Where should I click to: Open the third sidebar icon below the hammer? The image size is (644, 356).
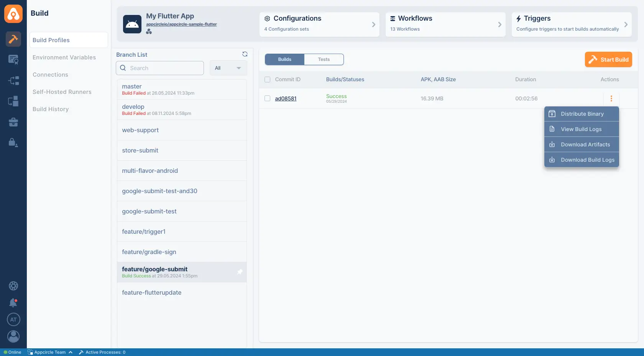point(13,80)
